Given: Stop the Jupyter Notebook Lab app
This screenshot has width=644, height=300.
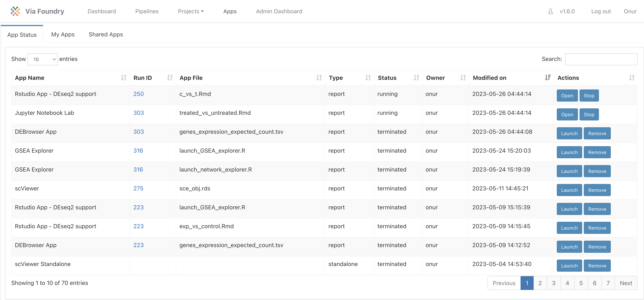Looking at the screenshot, I should [x=589, y=115].
